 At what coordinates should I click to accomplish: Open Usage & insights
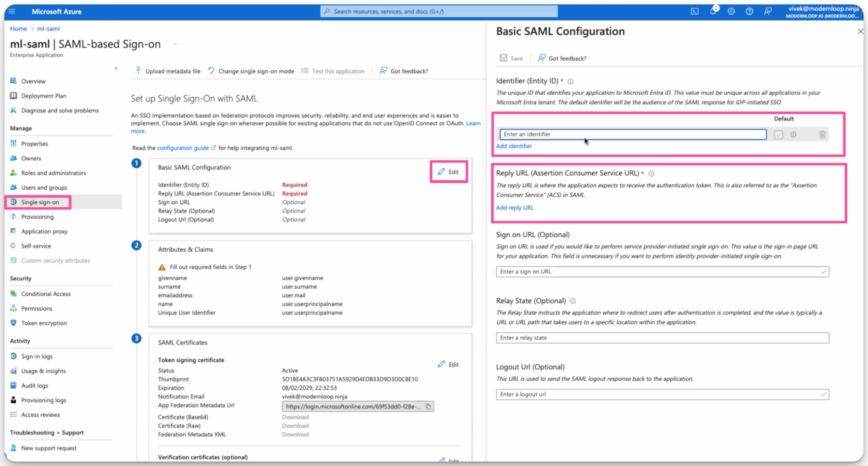pyautogui.click(x=43, y=371)
